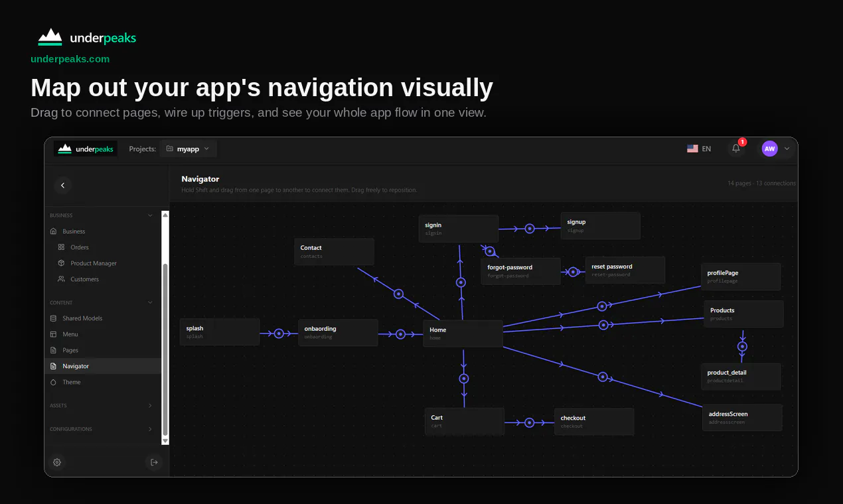Open the myapp project dropdown
The width and height of the screenshot is (843, 504).
tap(188, 149)
